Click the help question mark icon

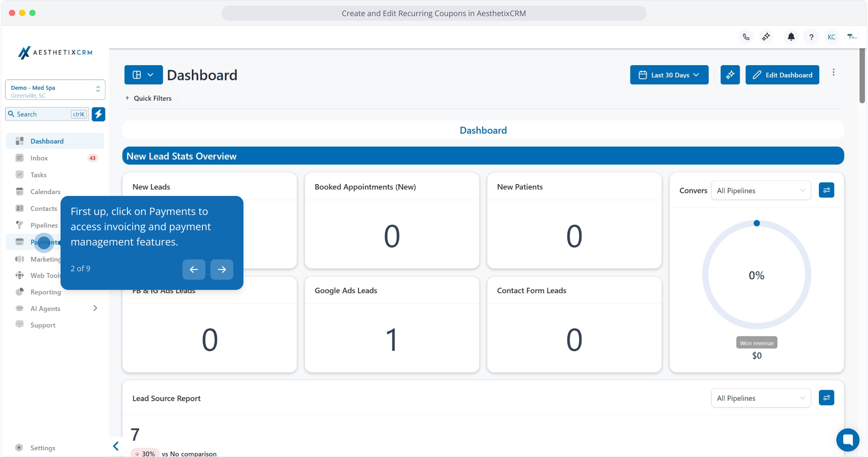click(811, 37)
